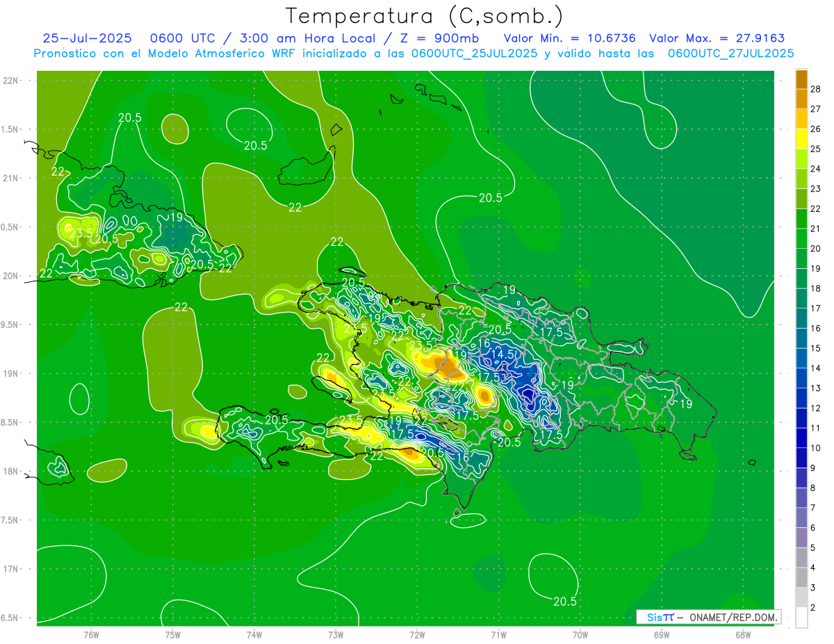Click the gray legend color between 3 and 4

801,578
